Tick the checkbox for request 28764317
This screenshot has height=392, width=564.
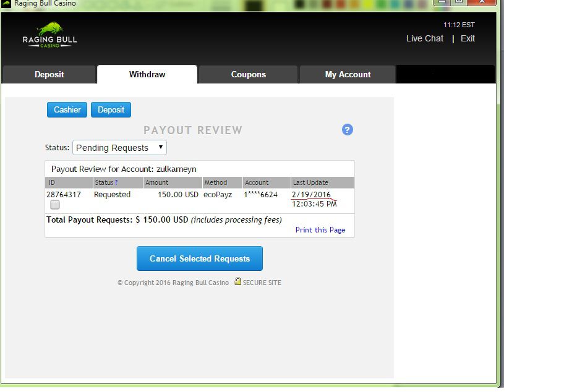[55, 205]
